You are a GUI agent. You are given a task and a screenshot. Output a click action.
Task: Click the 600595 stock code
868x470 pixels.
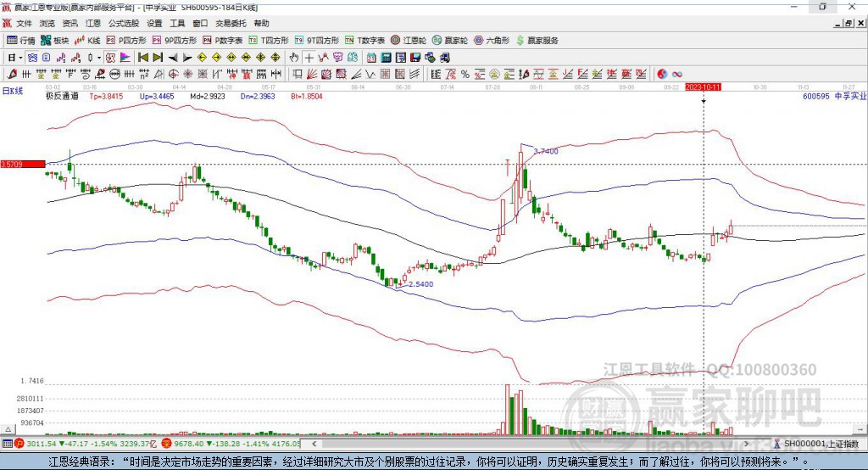click(816, 97)
